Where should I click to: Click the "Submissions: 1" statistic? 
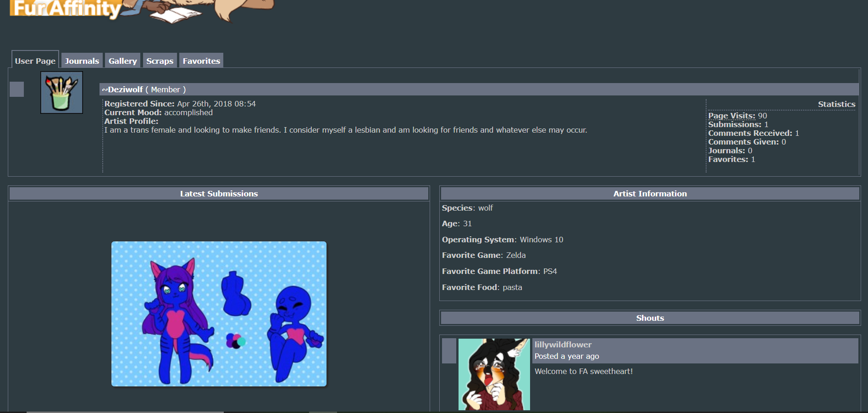pos(738,124)
